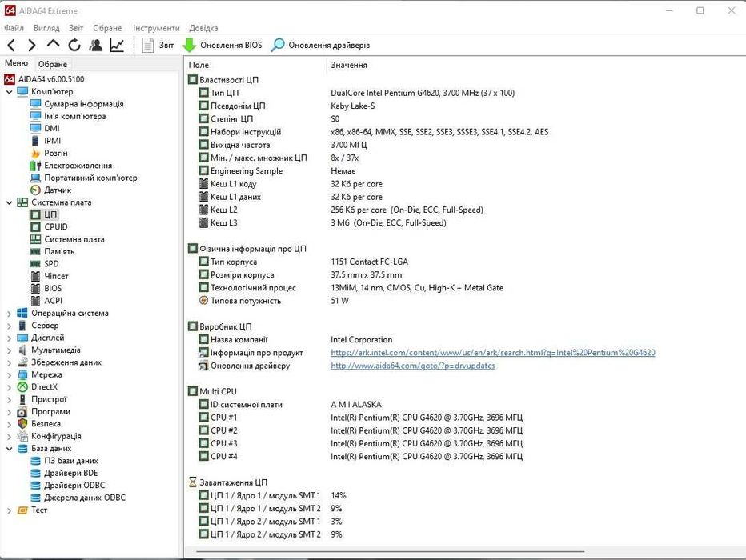Image resolution: width=746 pixels, height=560 pixels.
Task: Click the Back navigation arrow
Action: click(12, 45)
